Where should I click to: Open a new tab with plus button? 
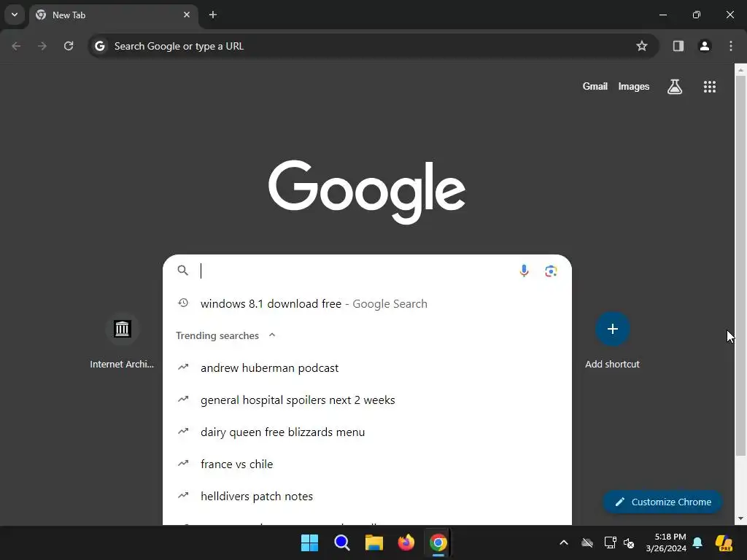[213, 15]
